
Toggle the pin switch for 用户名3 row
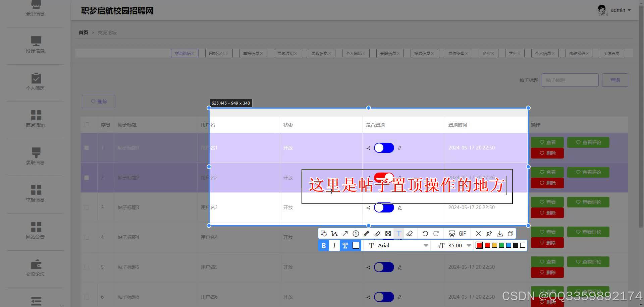coord(384,207)
